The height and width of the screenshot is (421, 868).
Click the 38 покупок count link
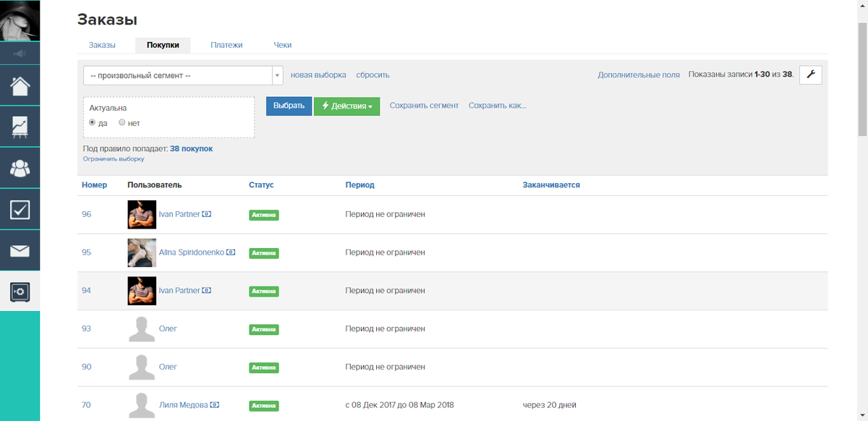(x=191, y=148)
